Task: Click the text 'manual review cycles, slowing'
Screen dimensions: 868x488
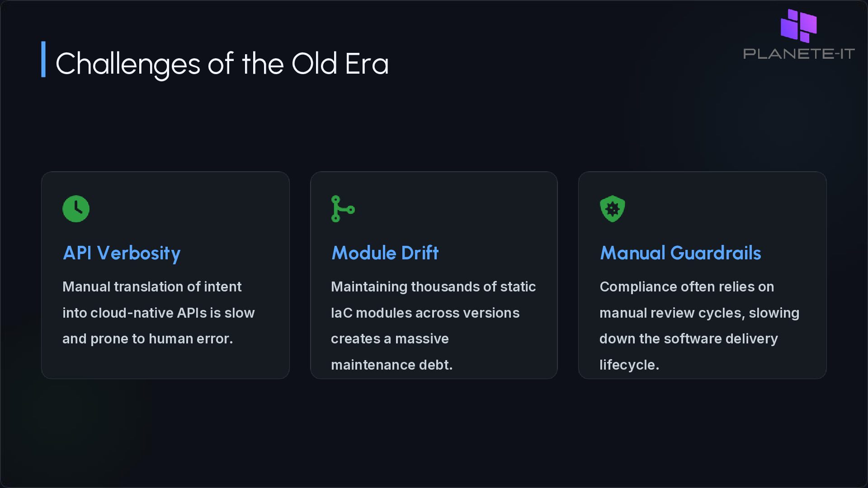Action: click(699, 313)
